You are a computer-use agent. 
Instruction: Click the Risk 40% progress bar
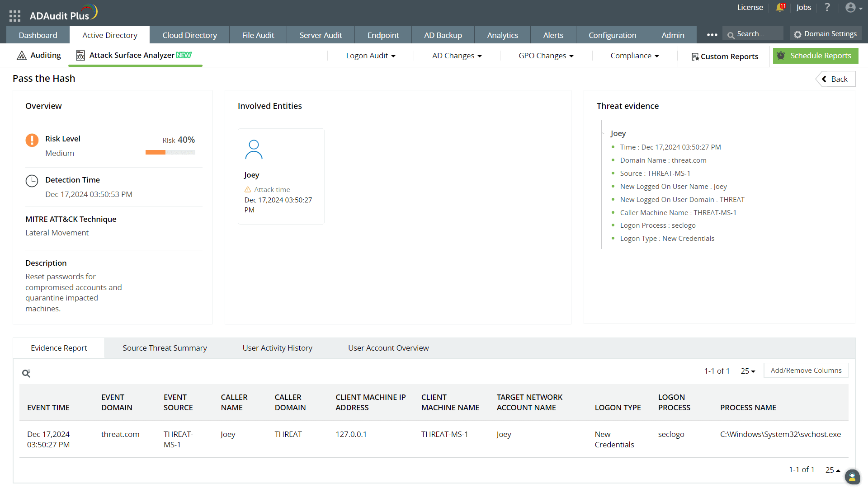click(x=170, y=152)
